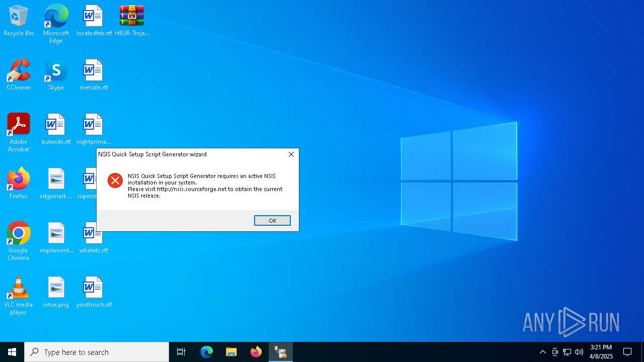
Task: Select the Firefox desktop shortcut
Action: (19, 184)
